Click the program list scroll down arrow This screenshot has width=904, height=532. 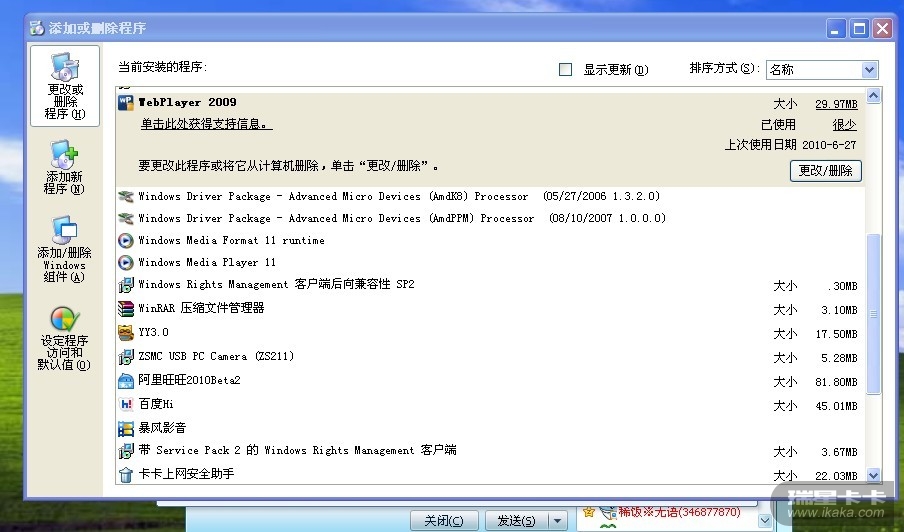[873, 476]
